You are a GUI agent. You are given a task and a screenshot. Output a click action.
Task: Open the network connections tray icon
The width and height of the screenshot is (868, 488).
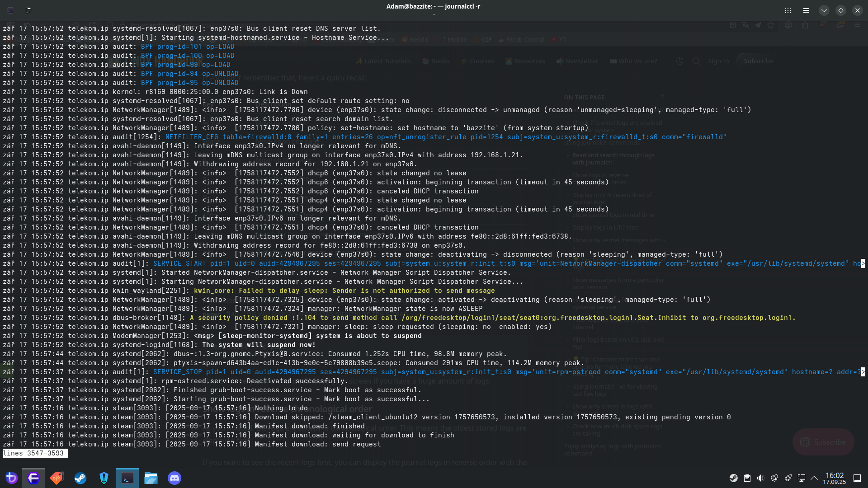[802, 478]
